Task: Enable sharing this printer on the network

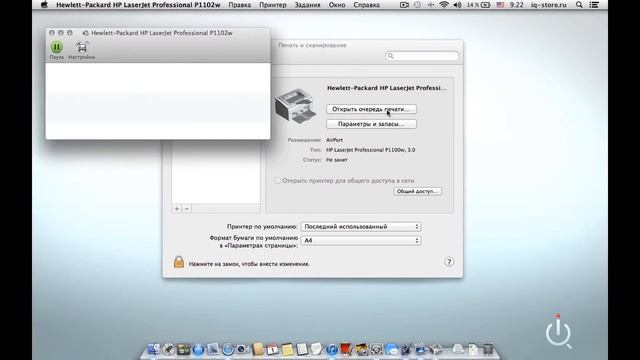Action: coord(278,180)
